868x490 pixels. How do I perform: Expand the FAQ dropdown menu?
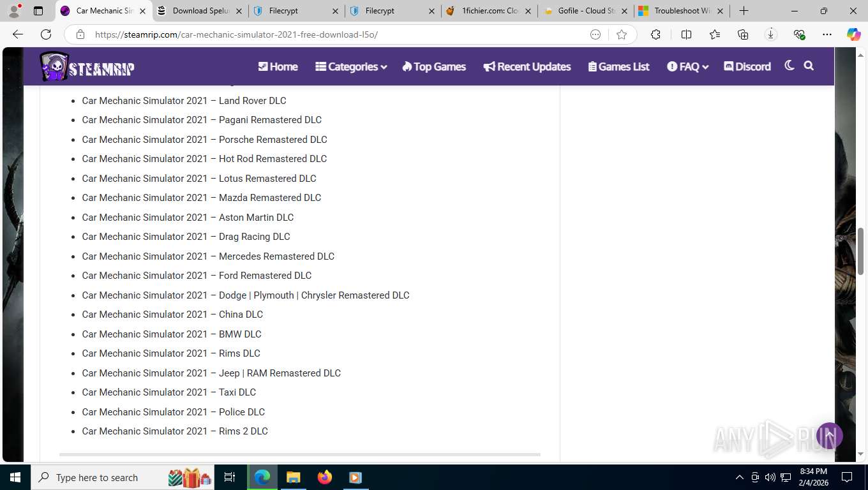click(x=688, y=66)
